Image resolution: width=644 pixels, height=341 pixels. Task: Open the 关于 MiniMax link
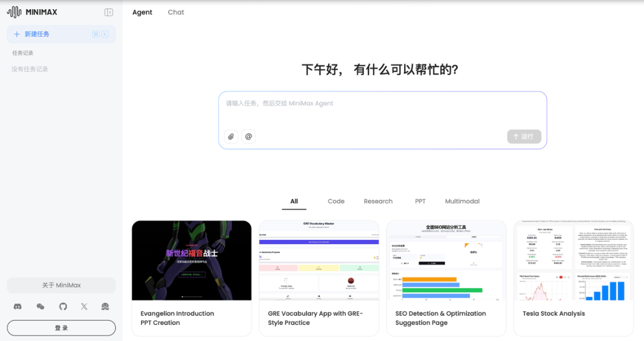point(61,285)
